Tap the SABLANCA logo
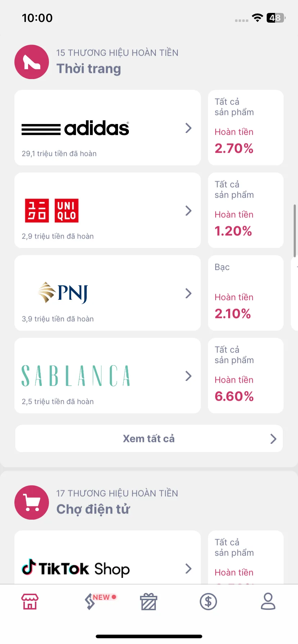 (76, 376)
